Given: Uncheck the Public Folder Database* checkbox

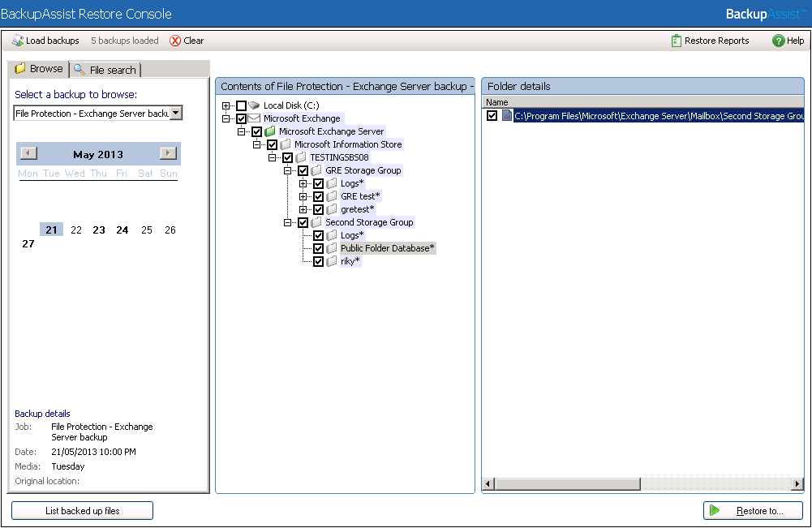Looking at the screenshot, I should (319, 248).
